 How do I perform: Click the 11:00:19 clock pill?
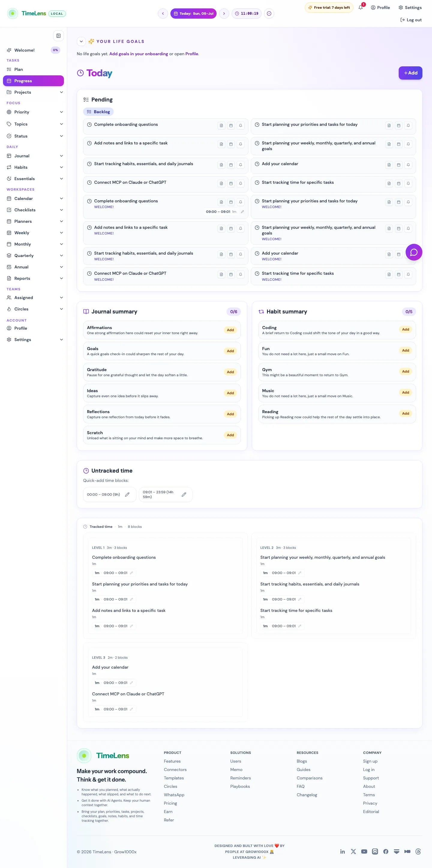click(x=247, y=14)
